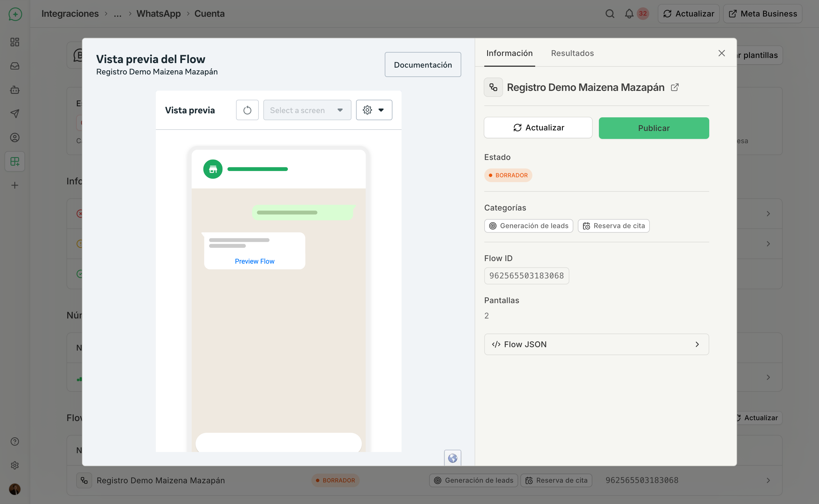
Task: Click the code icon in Flow JSON row
Action: coord(496,344)
